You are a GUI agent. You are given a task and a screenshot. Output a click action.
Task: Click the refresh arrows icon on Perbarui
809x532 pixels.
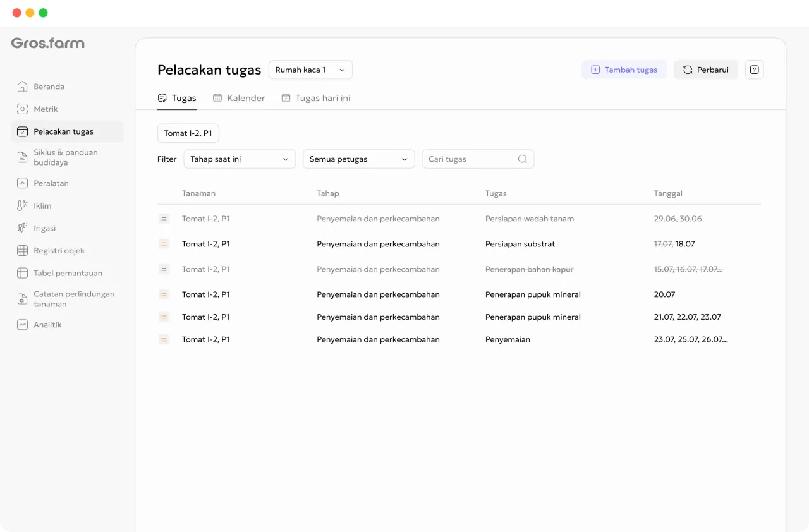688,70
